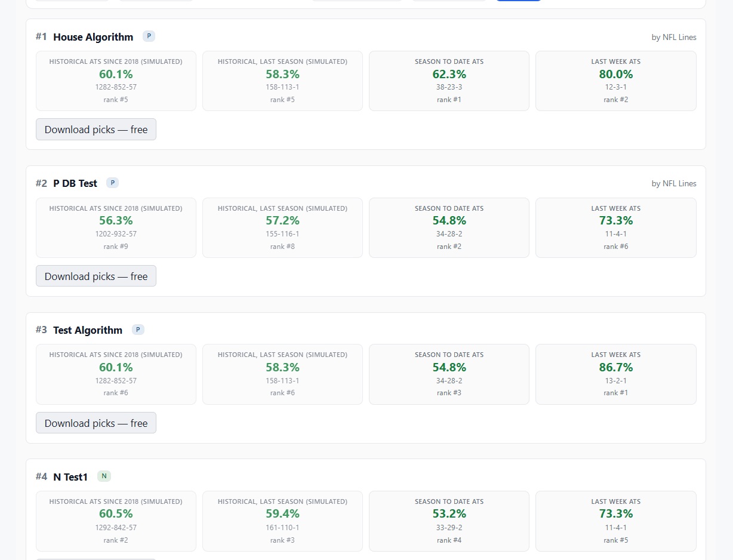
Task: Click the #1 position number beside House Algorithm
Action: coord(41,37)
